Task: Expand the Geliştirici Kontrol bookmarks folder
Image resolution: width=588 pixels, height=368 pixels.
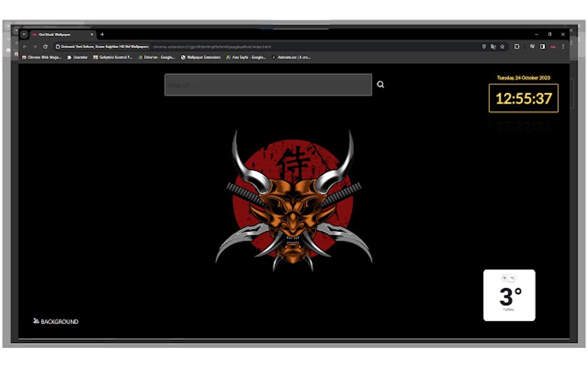Action: click(x=110, y=57)
